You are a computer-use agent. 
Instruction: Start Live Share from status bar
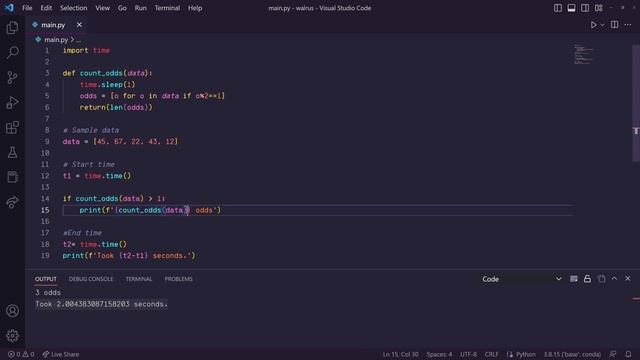pos(61,354)
